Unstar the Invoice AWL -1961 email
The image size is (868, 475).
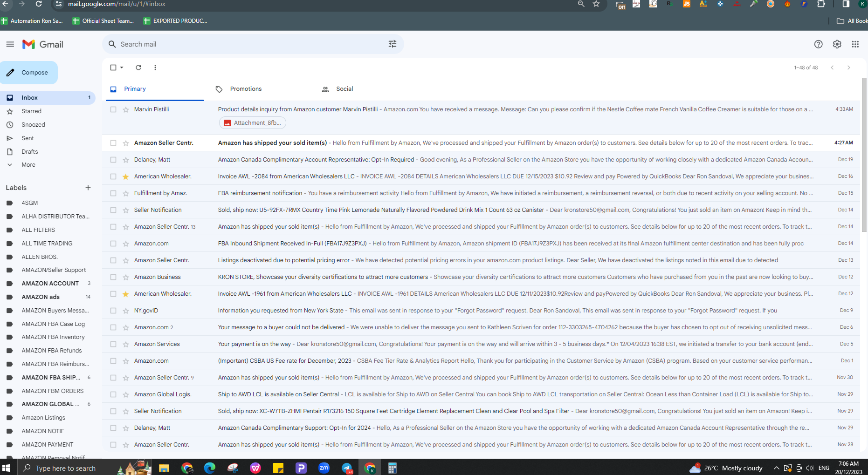click(x=126, y=294)
